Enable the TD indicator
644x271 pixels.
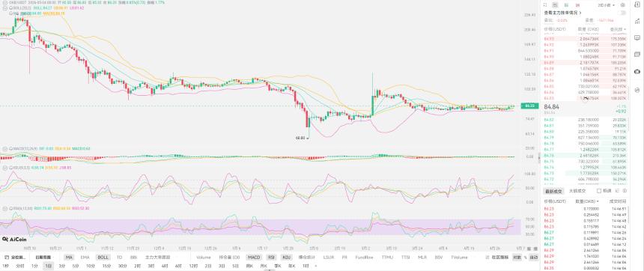pyautogui.click(x=119, y=258)
